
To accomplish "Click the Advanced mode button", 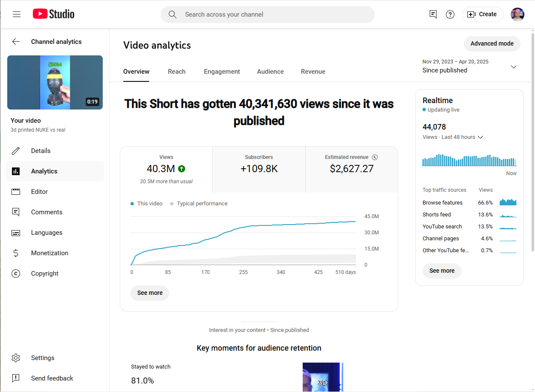I will (492, 43).
